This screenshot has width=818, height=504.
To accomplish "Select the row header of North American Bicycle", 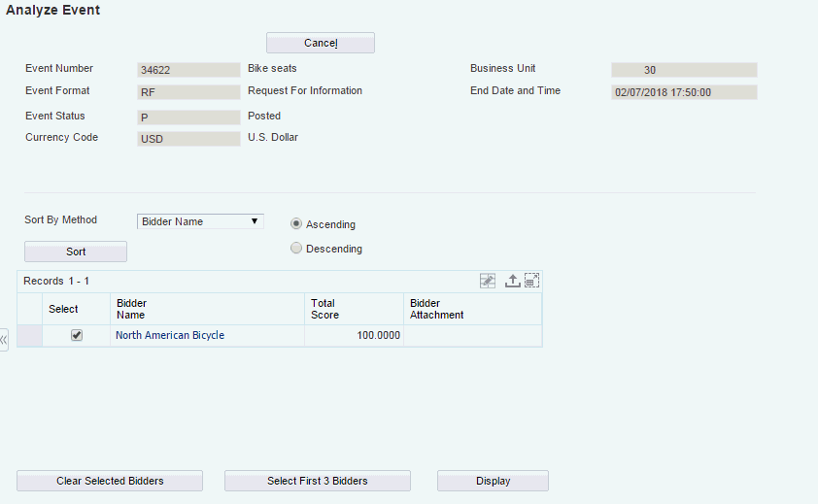I will [30, 335].
